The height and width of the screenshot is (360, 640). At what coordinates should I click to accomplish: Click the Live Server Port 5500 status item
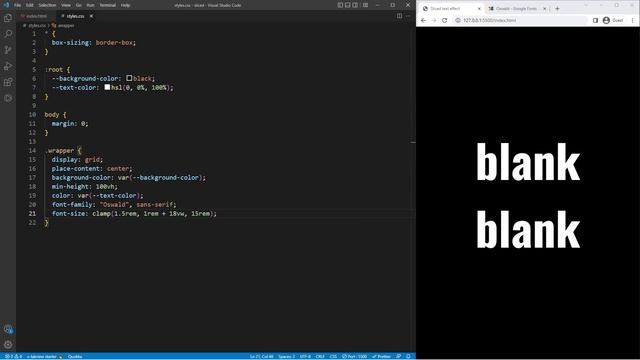point(354,356)
